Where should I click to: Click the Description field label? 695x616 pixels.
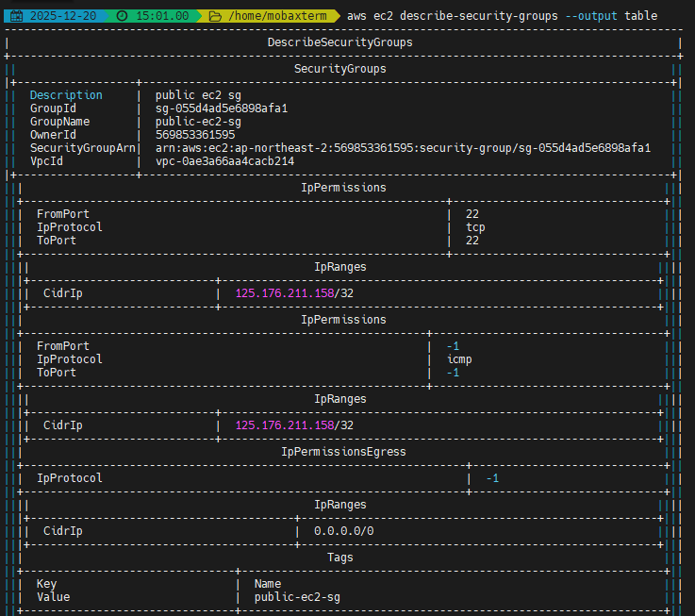point(66,95)
